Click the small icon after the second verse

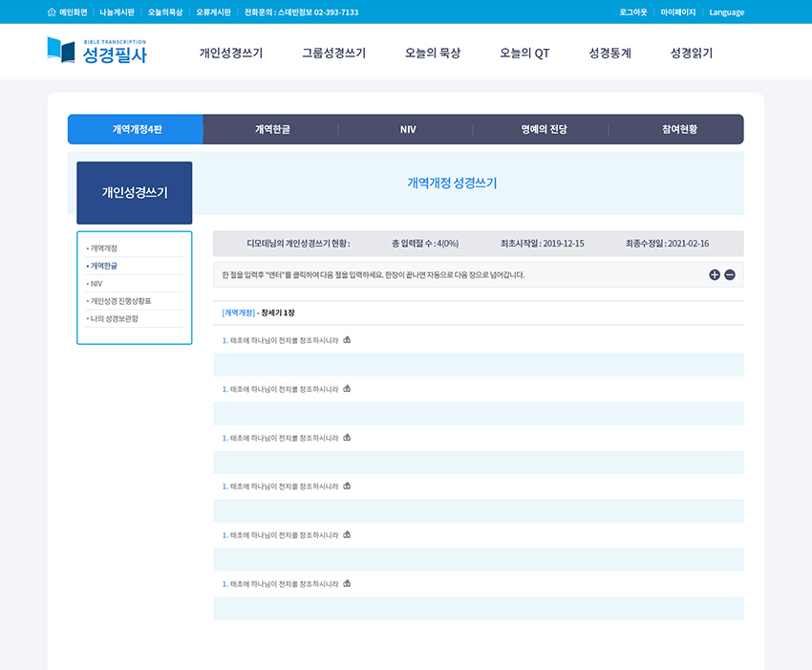347,389
